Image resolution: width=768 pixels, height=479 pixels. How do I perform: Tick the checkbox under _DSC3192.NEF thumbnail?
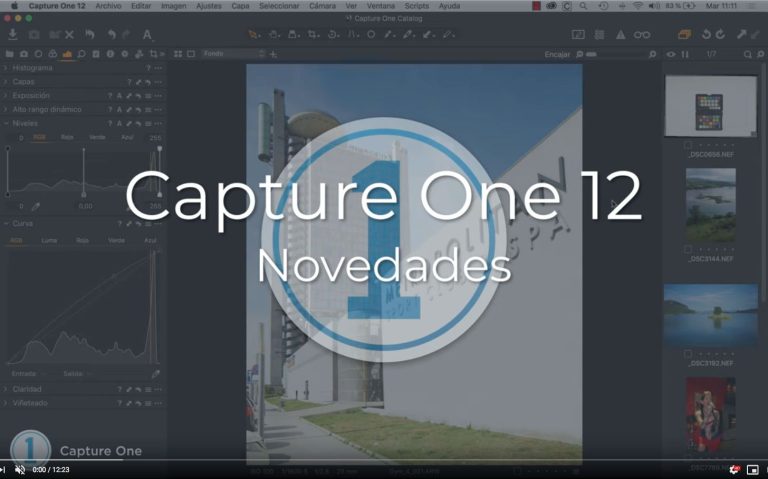point(688,354)
